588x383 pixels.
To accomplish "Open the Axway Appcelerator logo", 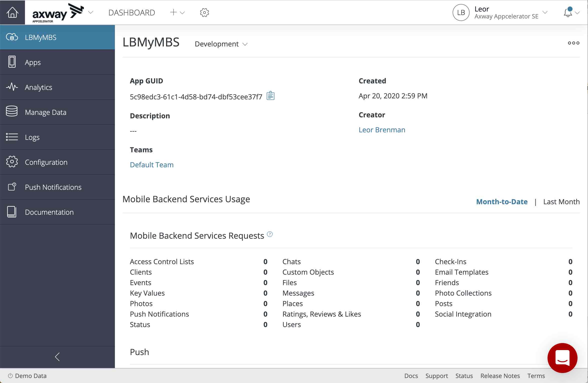I will (58, 12).
